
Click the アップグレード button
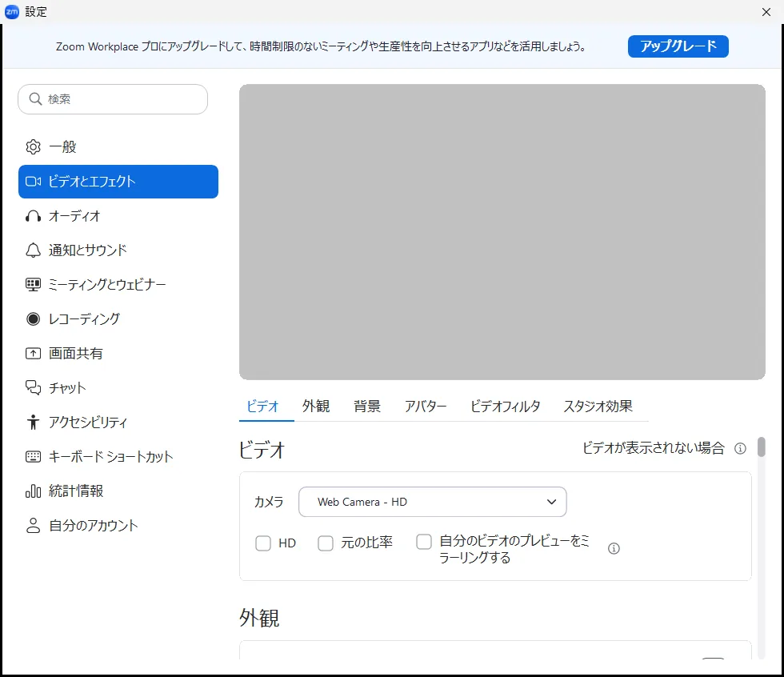pos(678,46)
